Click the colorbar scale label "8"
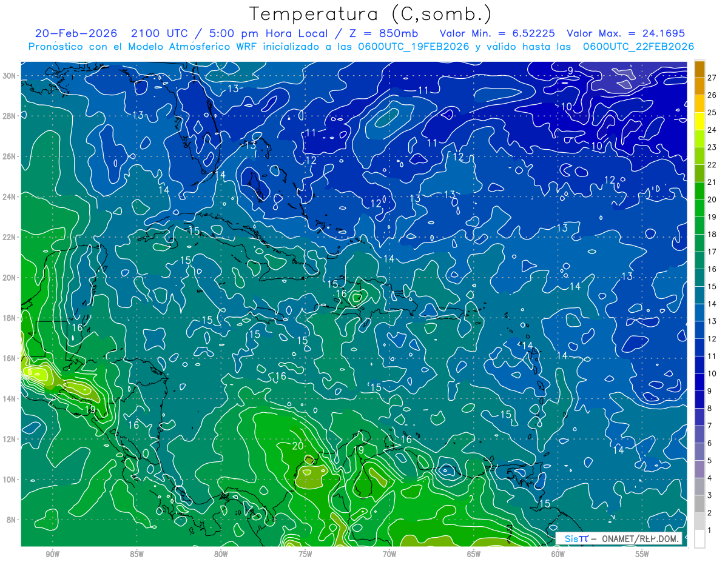 710,409
